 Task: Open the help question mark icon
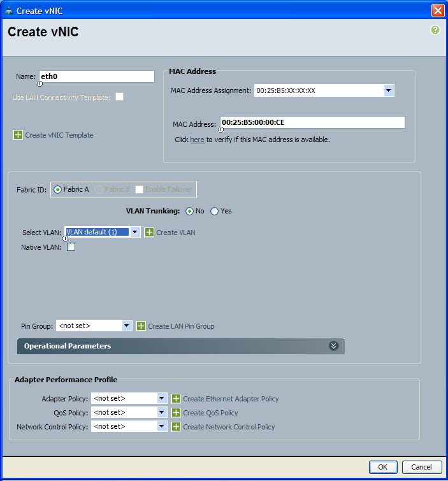pyautogui.click(x=435, y=30)
